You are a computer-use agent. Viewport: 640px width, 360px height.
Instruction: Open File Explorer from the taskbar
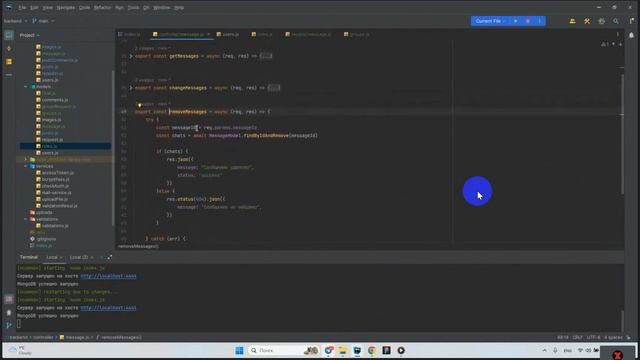coord(342,351)
